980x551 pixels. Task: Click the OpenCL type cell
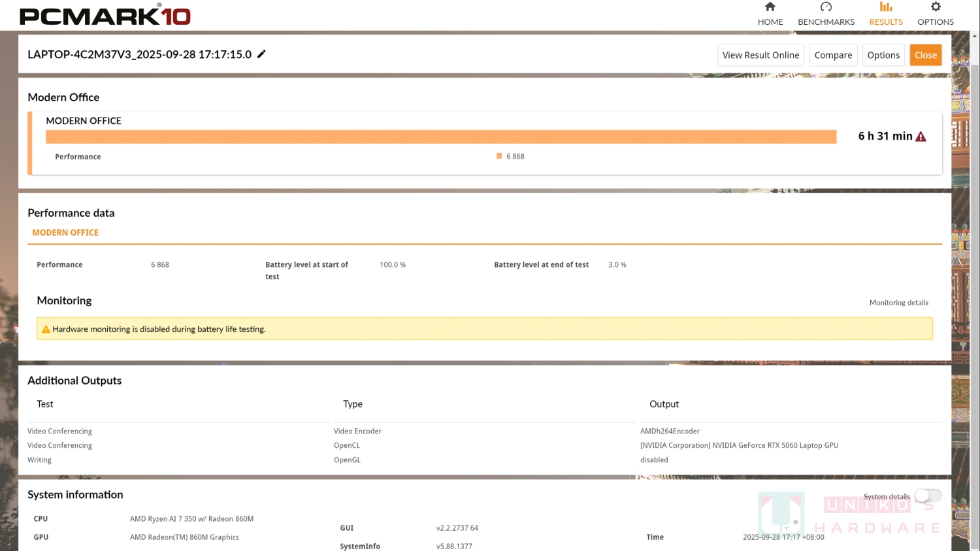tap(347, 446)
